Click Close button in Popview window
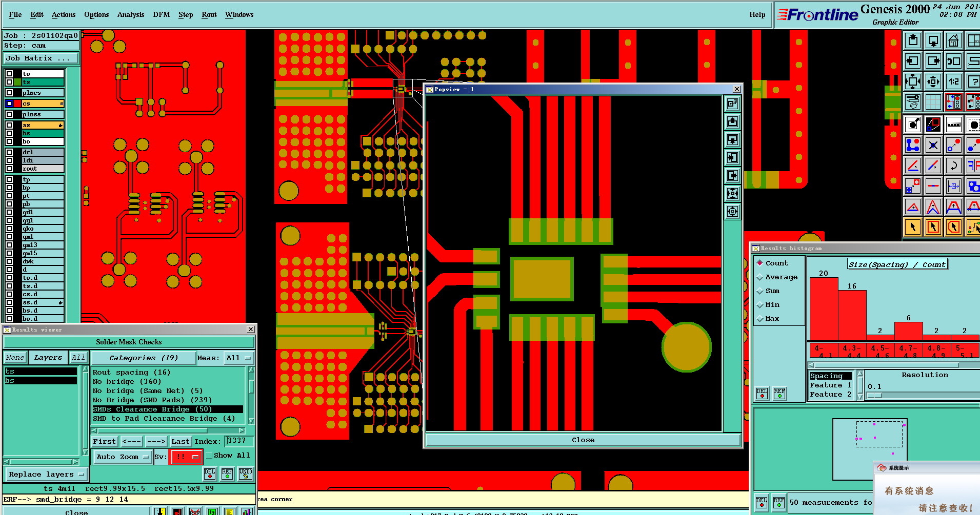This screenshot has width=980, height=515. click(x=583, y=440)
